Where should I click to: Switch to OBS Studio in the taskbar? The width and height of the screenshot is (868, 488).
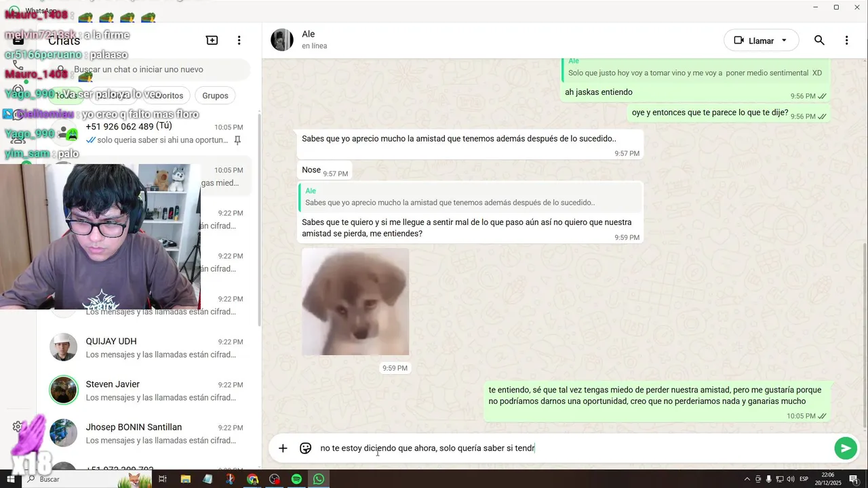click(275, 479)
